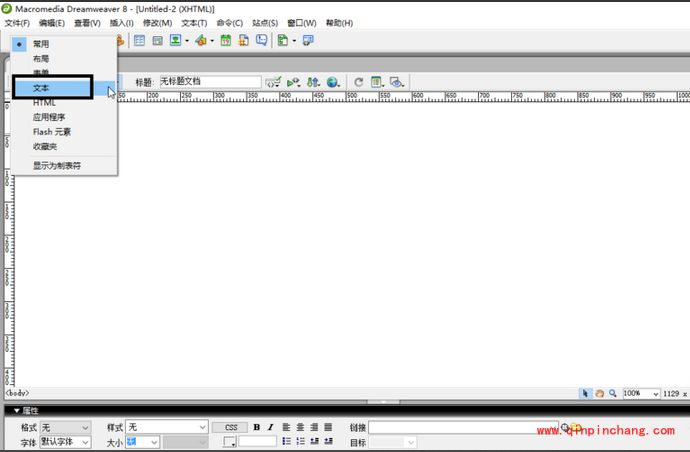The image size is (690, 452).
Task: Click the Refresh Design View icon
Action: coord(359,82)
